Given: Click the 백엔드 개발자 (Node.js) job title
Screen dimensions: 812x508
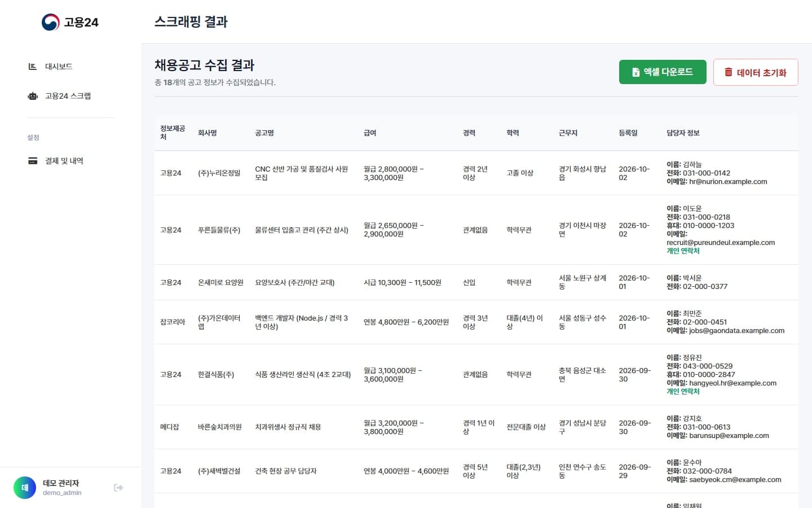Looking at the screenshot, I should coord(302,322).
